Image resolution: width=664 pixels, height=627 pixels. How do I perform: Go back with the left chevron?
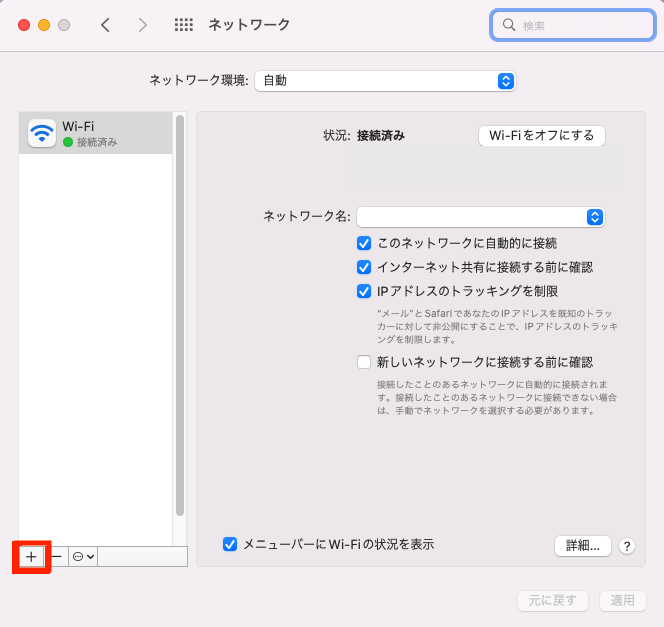coord(105,25)
